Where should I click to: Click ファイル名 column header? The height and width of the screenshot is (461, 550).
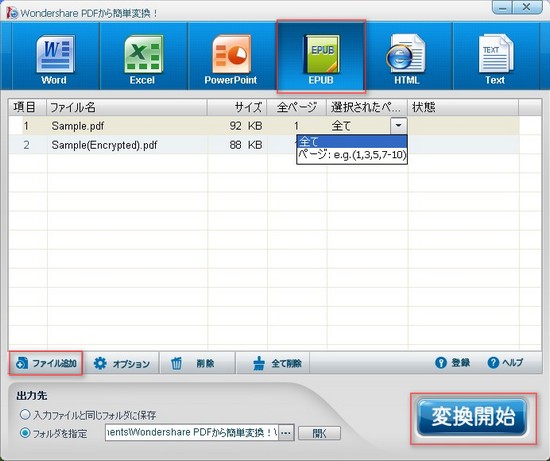coord(127,107)
